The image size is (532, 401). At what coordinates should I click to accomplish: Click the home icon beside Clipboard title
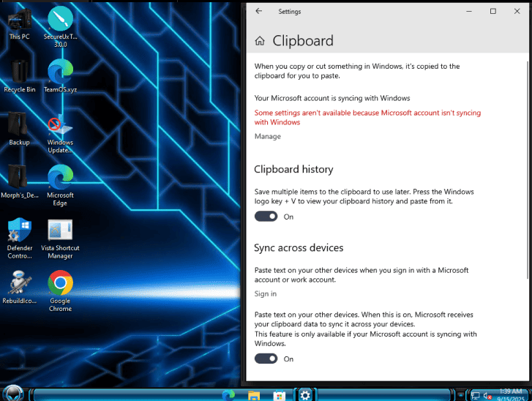[260, 42]
